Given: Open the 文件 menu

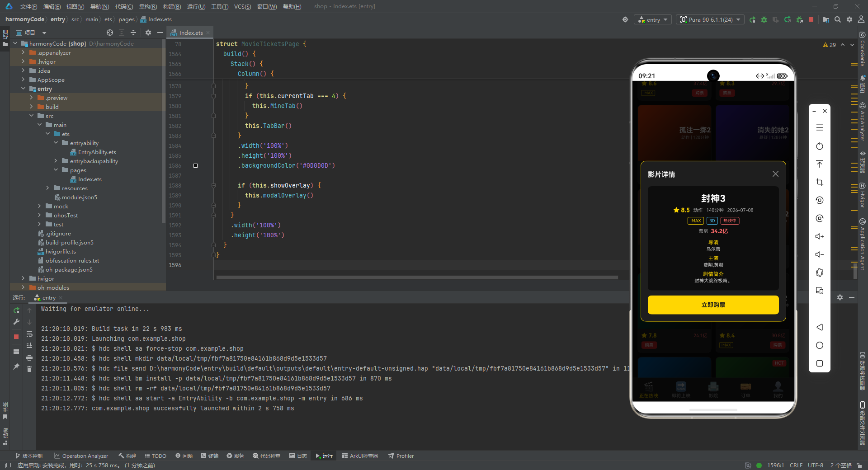Looking at the screenshot, I should pos(28,6).
